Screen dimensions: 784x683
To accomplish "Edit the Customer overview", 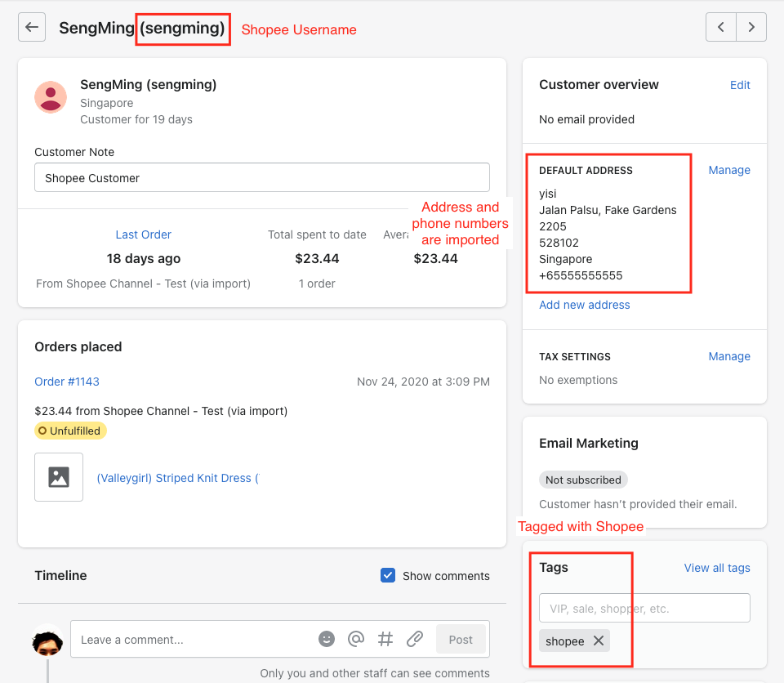I will click(740, 85).
